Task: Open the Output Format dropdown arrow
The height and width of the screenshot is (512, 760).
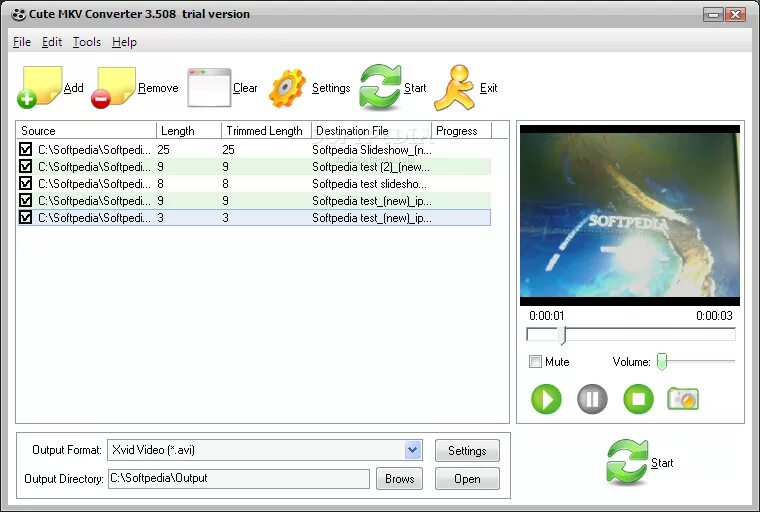Action: tap(412, 450)
